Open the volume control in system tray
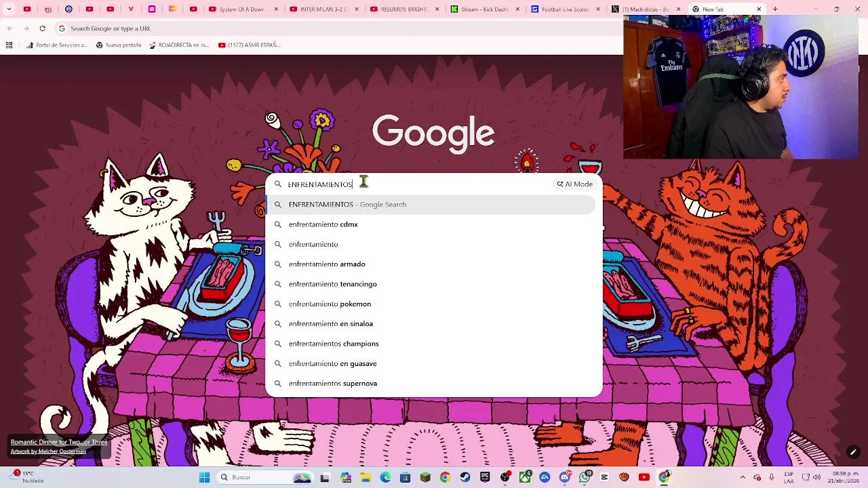 816,477
